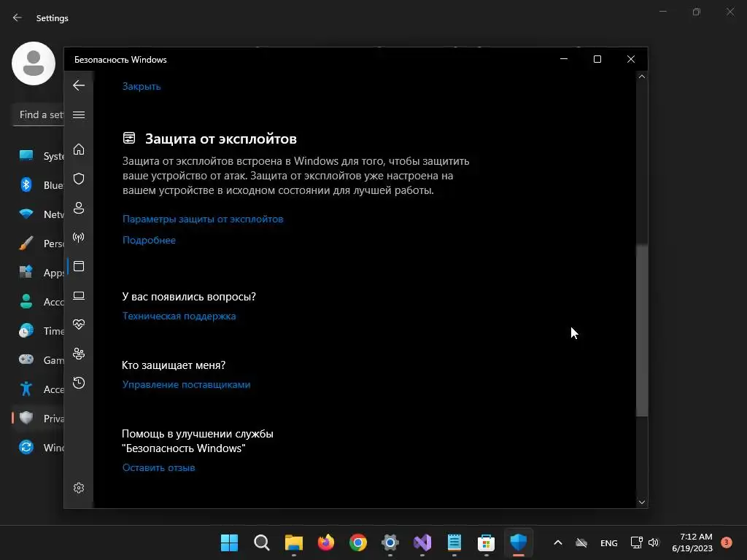Select System in Settings sidebar
The height and width of the screenshot is (560, 747).
tap(38, 156)
